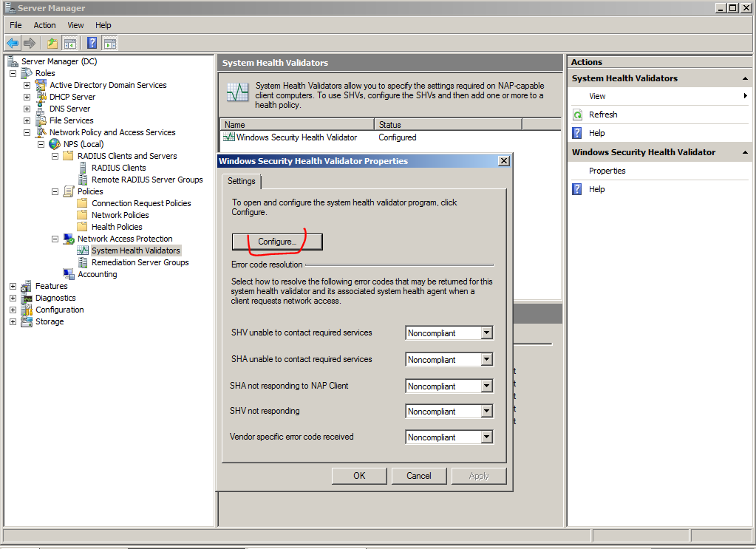Screen dimensions: 756x549
Task: Click Properties in the Actions pane
Action: tap(607, 171)
